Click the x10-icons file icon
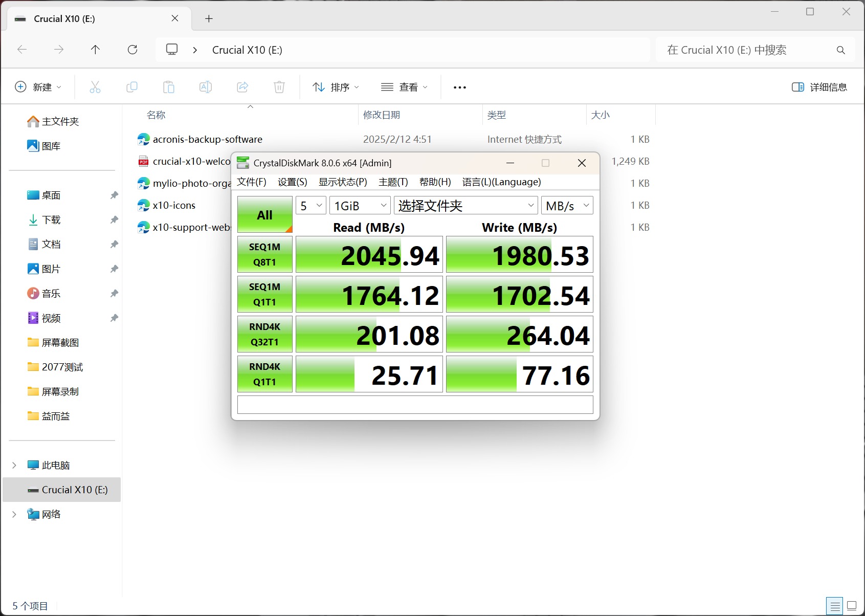 pyautogui.click(x=143, y=205)
